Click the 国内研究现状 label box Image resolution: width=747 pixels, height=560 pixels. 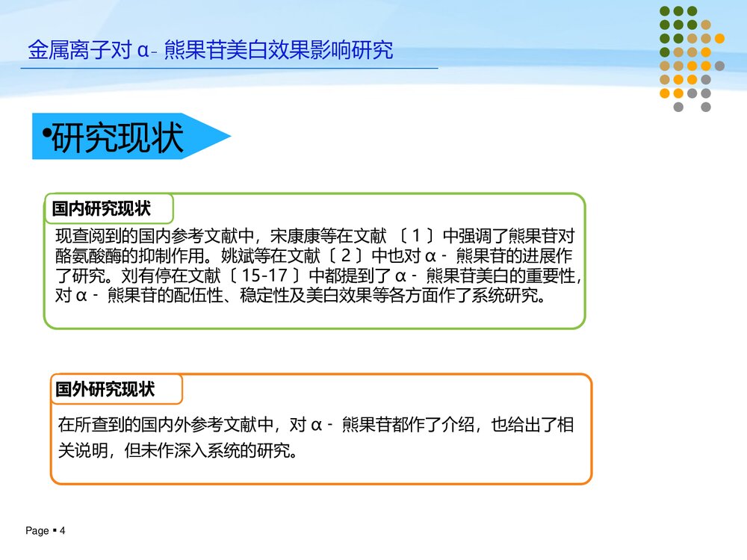(x=109, y=208)
